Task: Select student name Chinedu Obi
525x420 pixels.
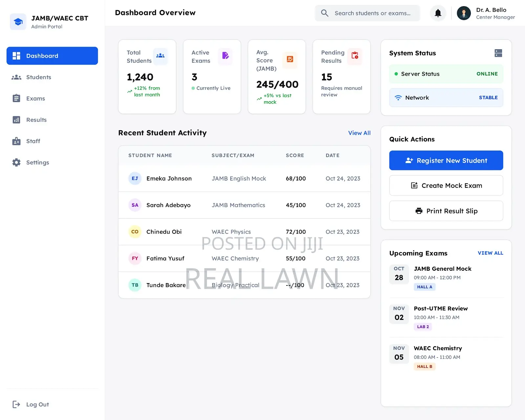Action: [164, 232]
